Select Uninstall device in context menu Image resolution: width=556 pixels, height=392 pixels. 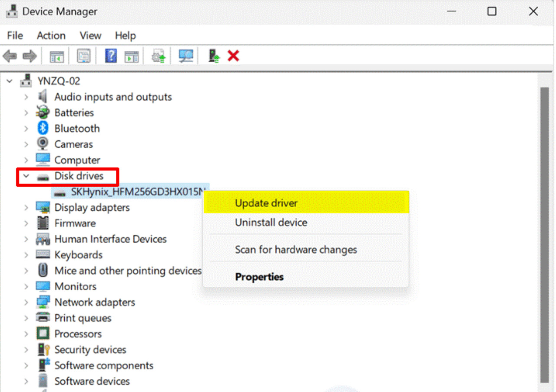[271, 223]
